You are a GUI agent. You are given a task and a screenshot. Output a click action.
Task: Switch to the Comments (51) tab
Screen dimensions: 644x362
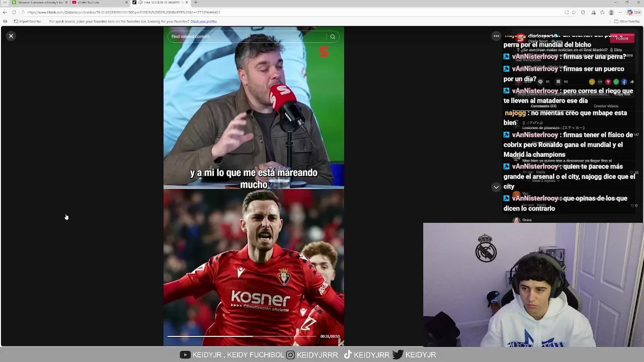pyautogui.click(x=543, y=106)
